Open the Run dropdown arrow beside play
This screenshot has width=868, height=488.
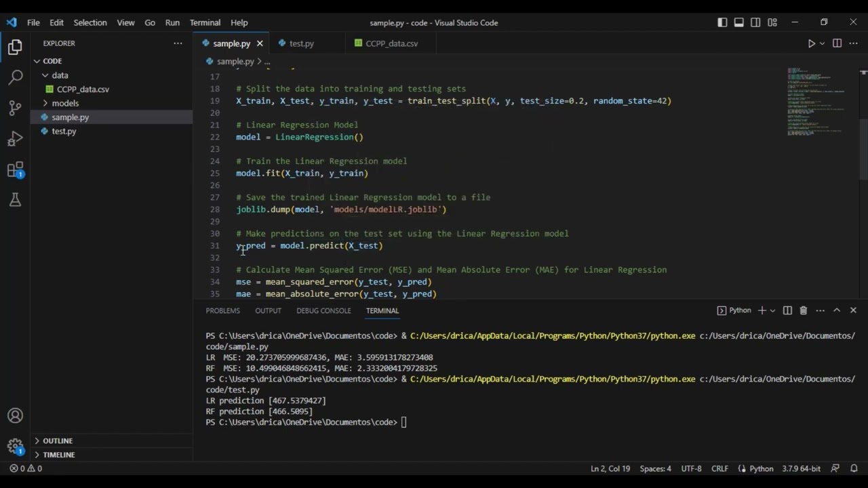(x=823, y=43)
